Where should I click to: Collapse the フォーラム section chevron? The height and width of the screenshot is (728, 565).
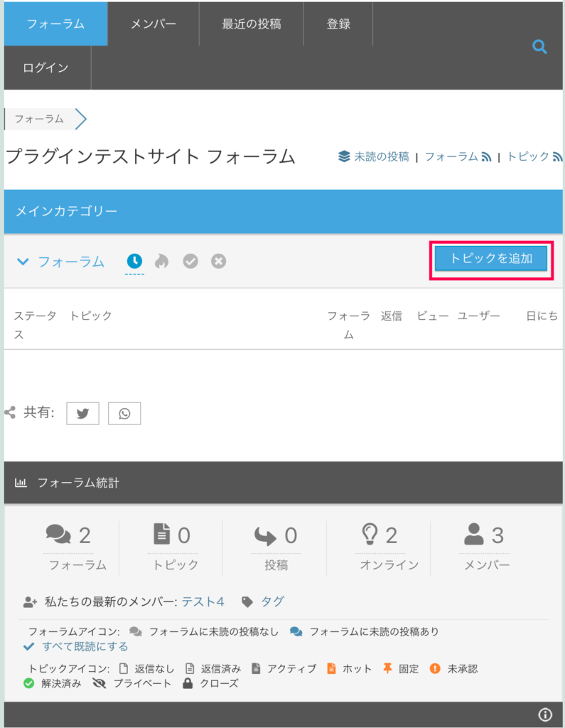[x=23, y=262]
